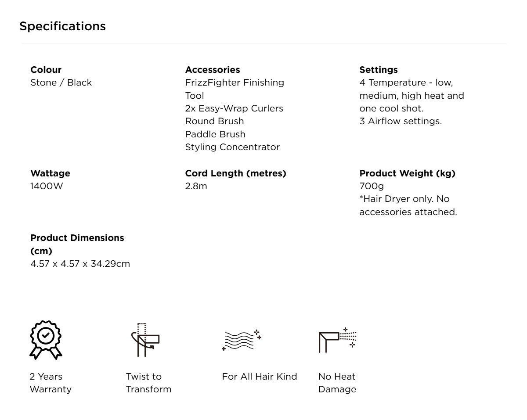Click the "4.57 x 4.57 x 34.29cm" dimensions
The image size is (527, 420).
[80, 264]
